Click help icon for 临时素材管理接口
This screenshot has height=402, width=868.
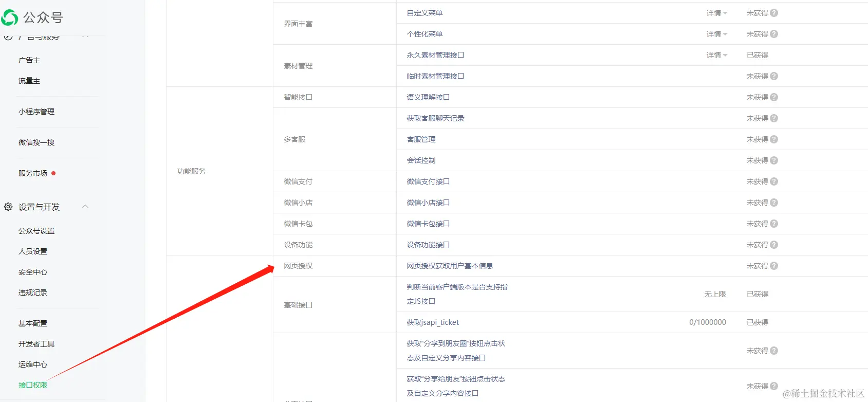774,76
